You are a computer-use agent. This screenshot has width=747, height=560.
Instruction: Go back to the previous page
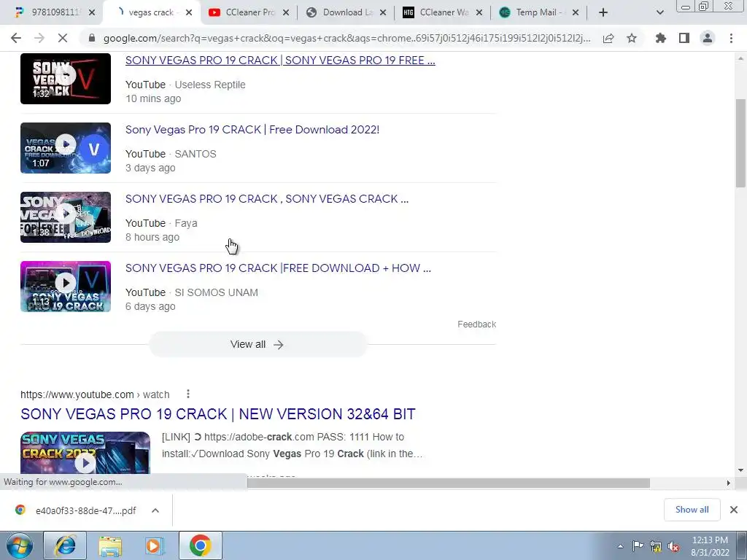tap(16, 38)
